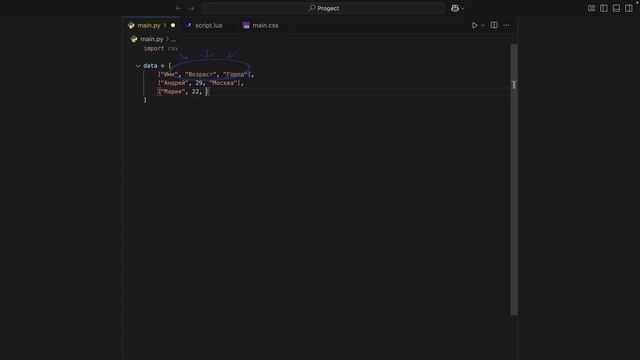Screen dimensions: 640x360
Task: Switch to the main.py tab
Action: point(151,25)
